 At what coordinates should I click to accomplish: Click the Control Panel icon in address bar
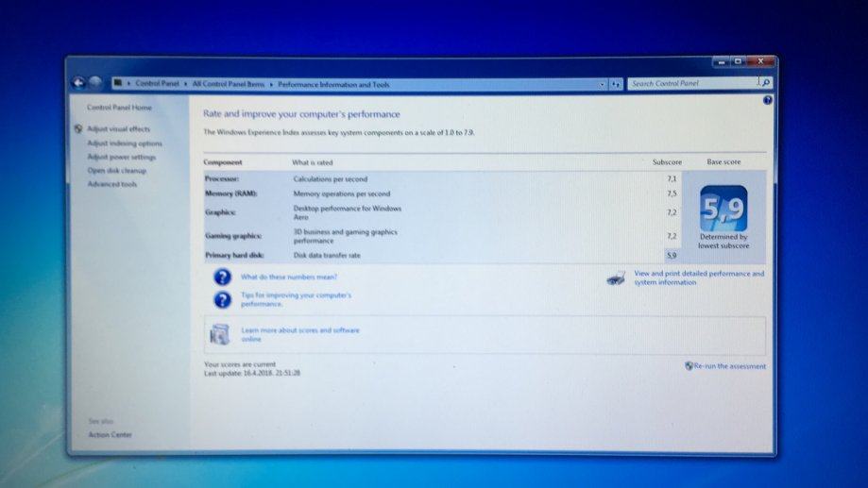coord(117,84)
